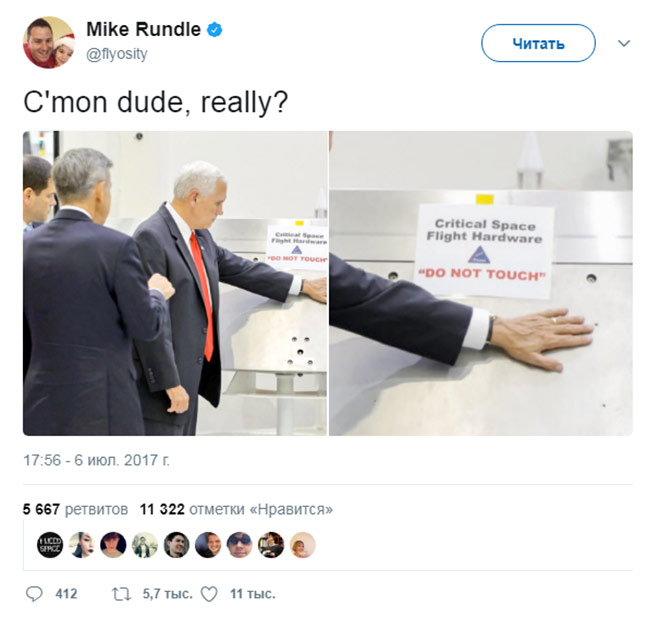Open the @flyosity handle link
The image size is (672, 618).
pyautogui.click(x=117, y=54)
